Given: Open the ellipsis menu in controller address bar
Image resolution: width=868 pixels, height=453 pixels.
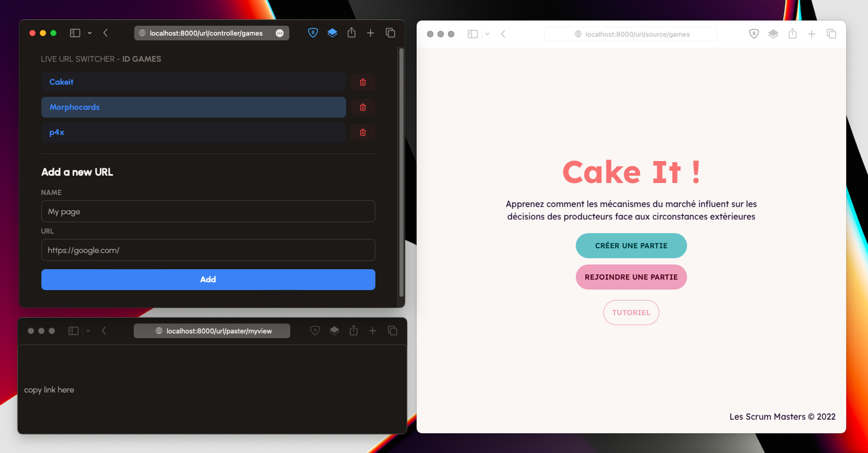Looking at the screenshot, I should [x=279, y=33].
